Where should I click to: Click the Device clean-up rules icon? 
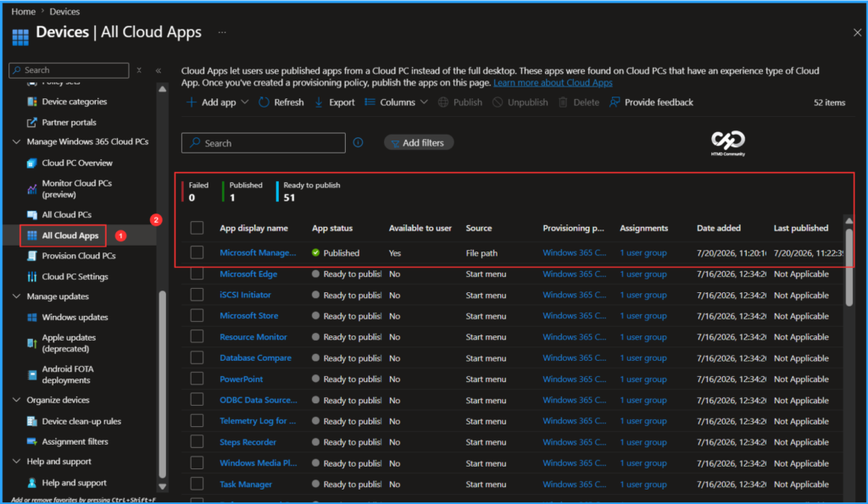coord(32,422)
